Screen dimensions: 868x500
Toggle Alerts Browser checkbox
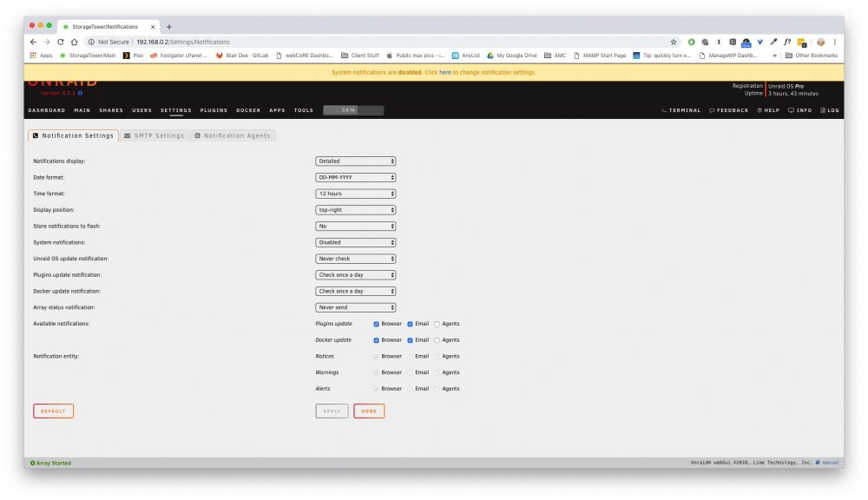(376, 389)
